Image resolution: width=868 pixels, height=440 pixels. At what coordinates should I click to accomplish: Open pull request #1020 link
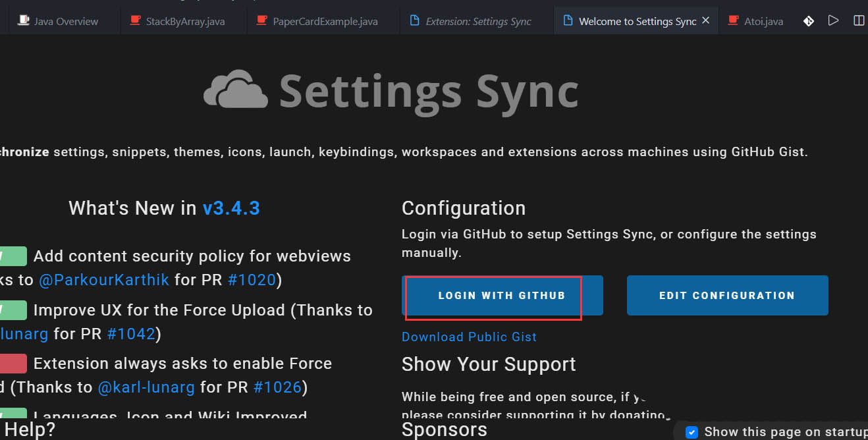coord(252,280)
